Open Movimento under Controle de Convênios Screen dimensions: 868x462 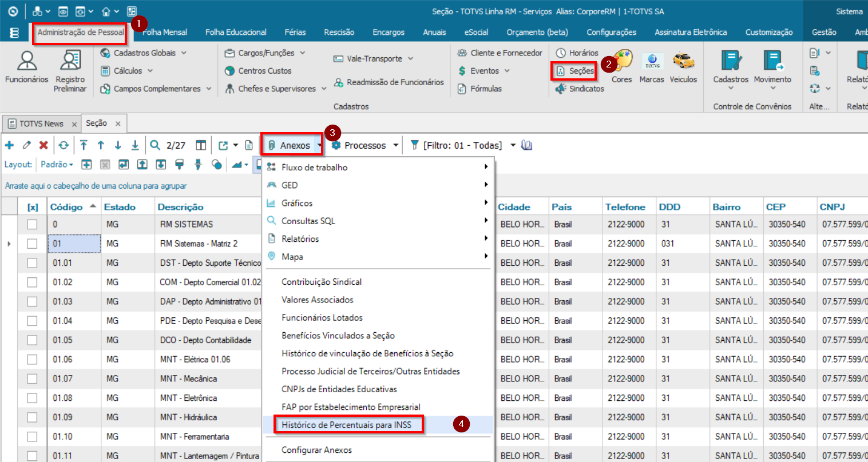[x=772, y=70]
